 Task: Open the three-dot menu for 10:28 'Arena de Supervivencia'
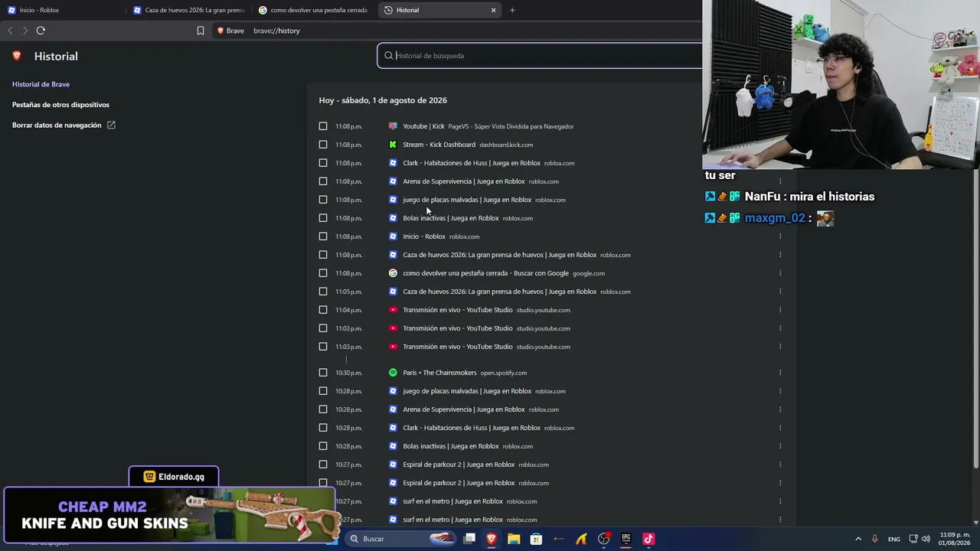(780, 409)
